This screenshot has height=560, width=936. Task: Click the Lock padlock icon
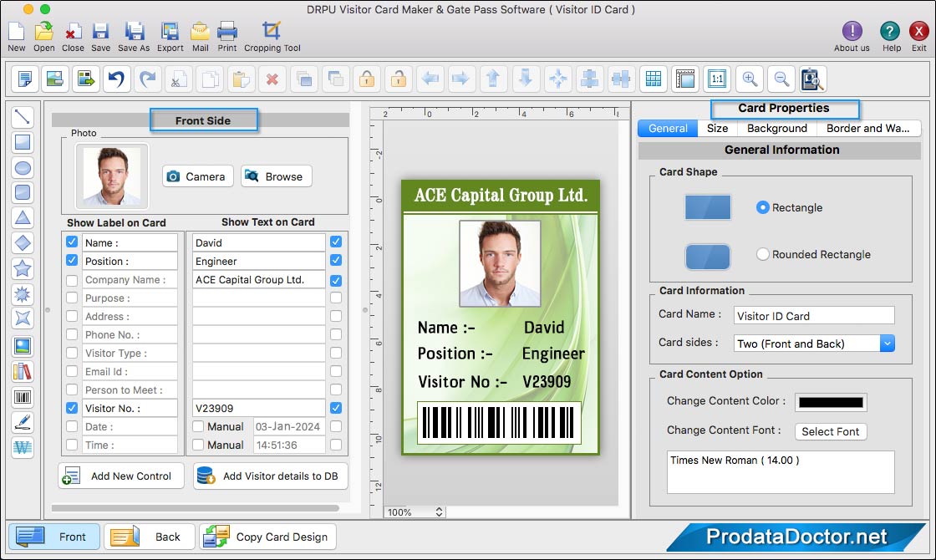[x=367, y=79]
